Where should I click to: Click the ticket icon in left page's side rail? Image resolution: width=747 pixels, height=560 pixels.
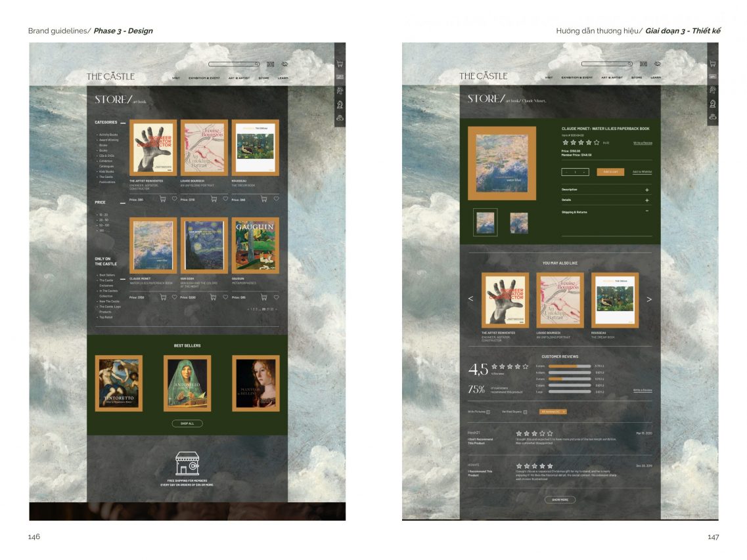pos(340,77)
